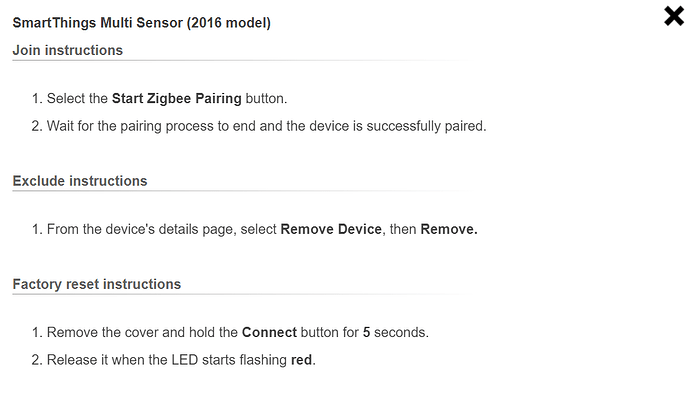The width and height of the screenshot is (690, 410).
Task: Click the '(2016 model)' text in title
Action: [x=235, y=22]
